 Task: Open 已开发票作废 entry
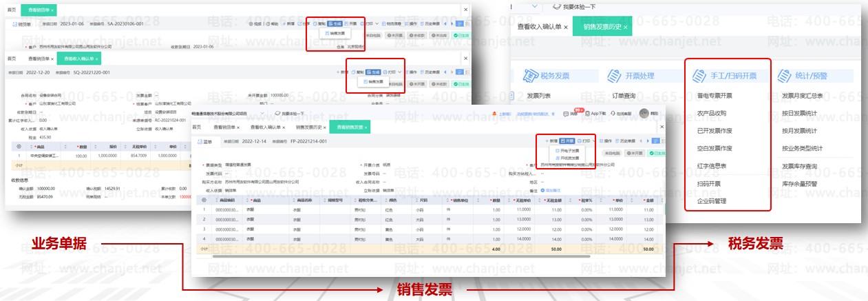coord(714,131)
